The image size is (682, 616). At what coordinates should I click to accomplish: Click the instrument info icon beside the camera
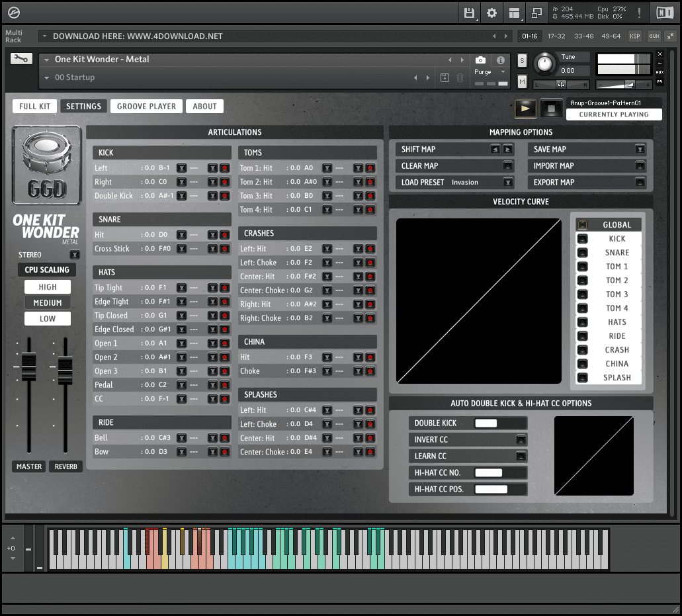[x=501, y=60]
